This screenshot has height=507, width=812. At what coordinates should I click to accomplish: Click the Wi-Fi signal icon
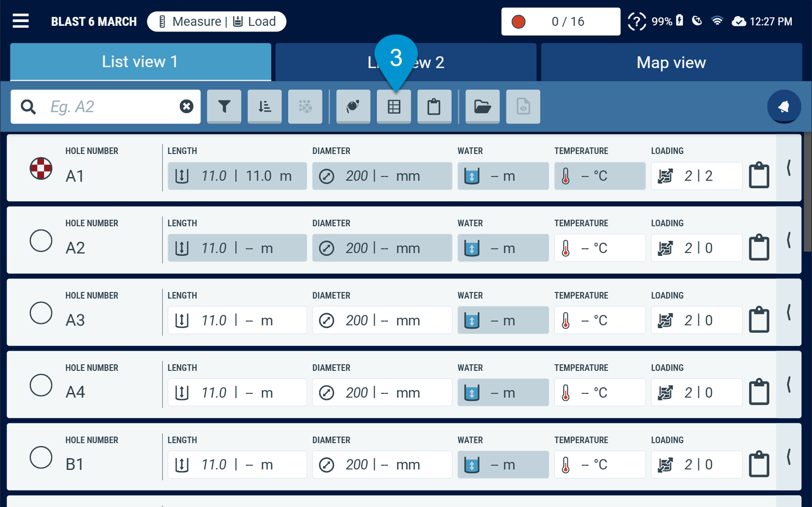coord(717,21)
